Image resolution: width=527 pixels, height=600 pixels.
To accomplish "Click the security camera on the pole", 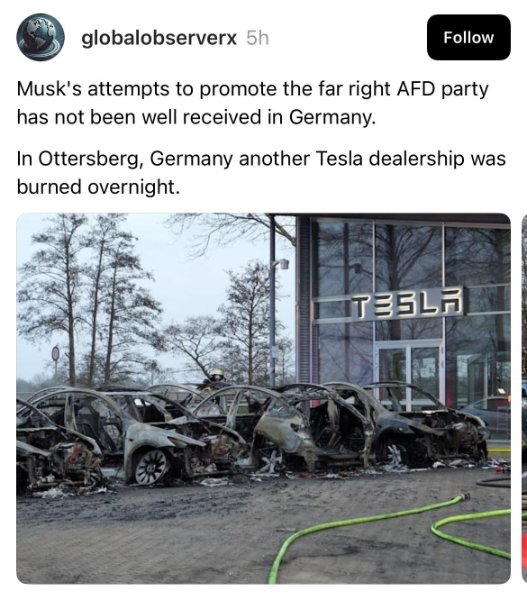I will click(282, 263).
